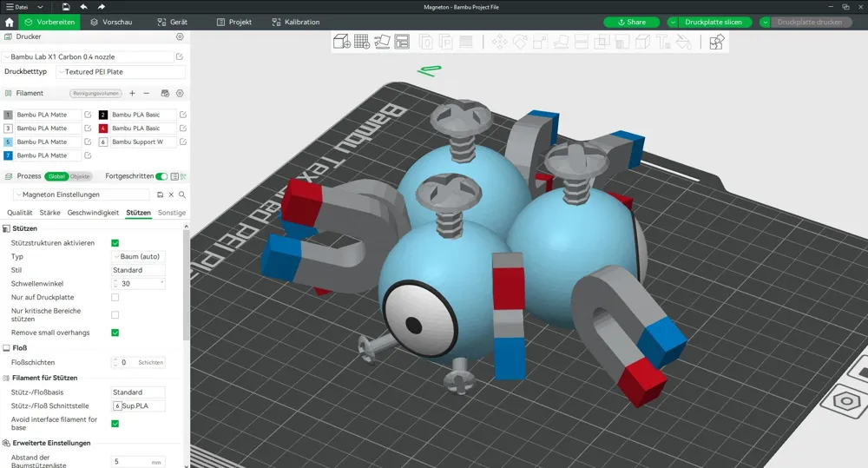Click the Redo arrow in title bar
The width and height of the screenshot is (868, 468).
click(x=102, y=7)
